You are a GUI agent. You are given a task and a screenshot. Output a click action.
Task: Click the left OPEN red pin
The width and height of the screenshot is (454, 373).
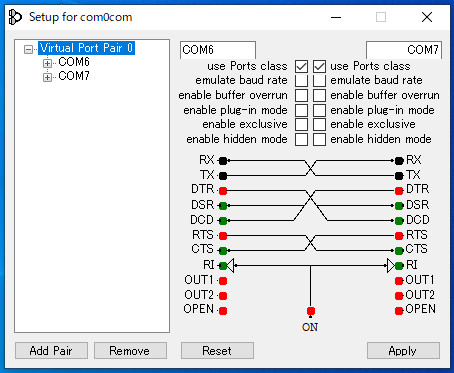[223, 311]
